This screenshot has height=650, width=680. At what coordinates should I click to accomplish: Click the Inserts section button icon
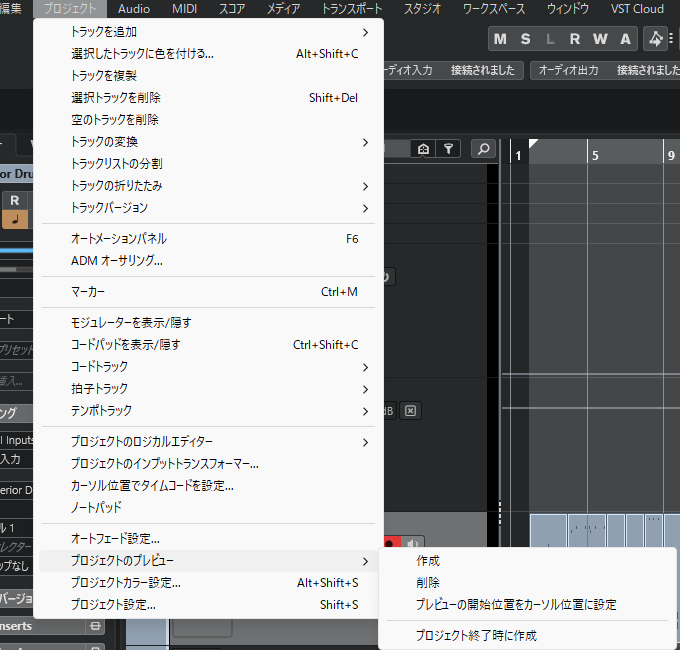(x=95, y=626)
